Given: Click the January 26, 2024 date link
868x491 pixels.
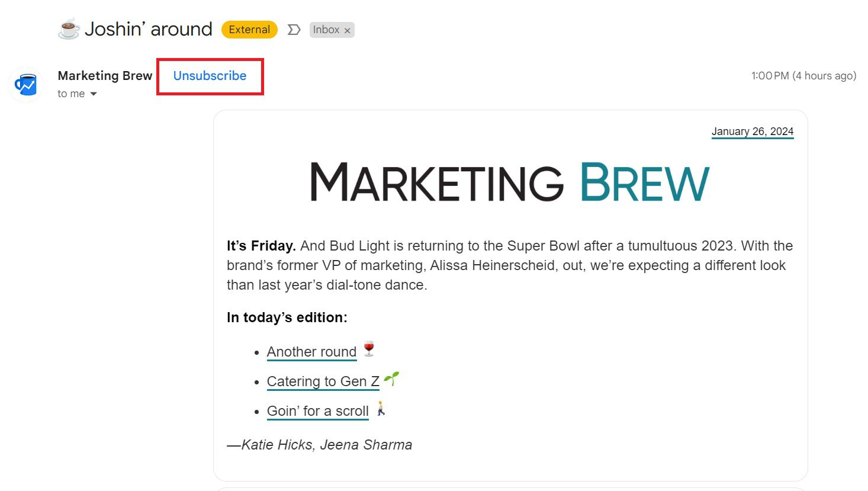Looking at the screenshot, I should (753, 131).
